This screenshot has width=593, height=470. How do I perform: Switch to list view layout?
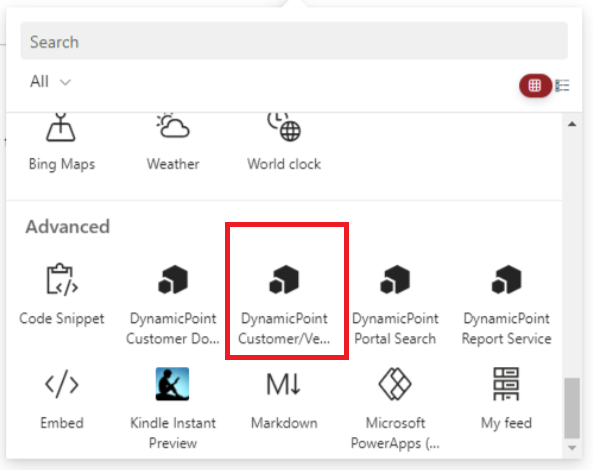point(562,85)
